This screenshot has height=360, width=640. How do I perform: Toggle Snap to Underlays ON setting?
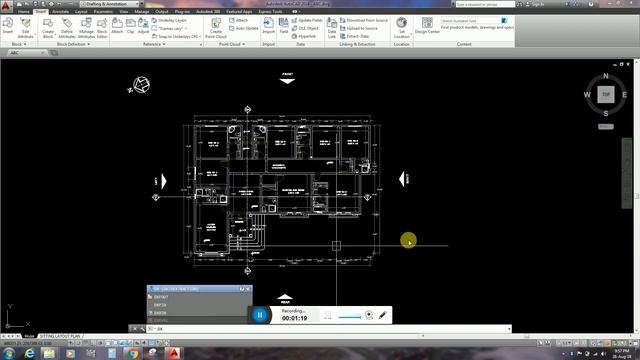(x=175, y=36)
